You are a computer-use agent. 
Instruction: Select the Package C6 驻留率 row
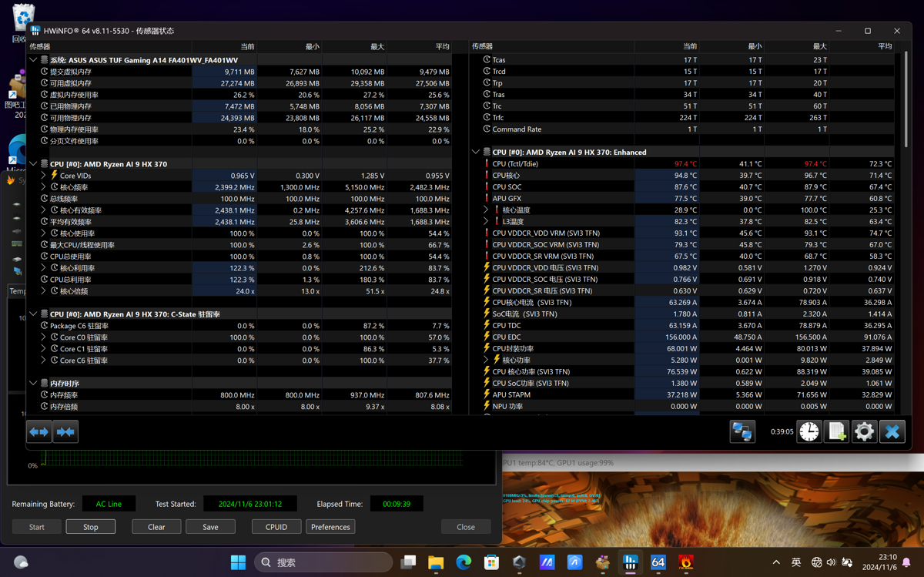[239, 326]
